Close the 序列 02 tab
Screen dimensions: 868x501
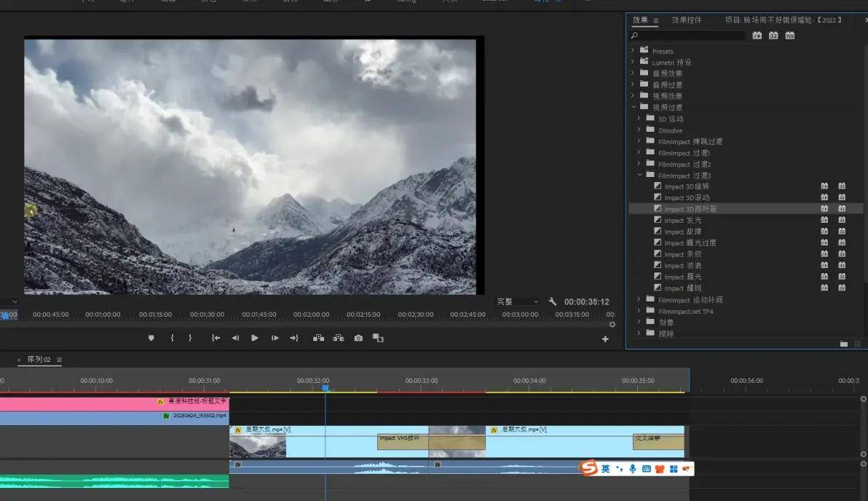coord(19,360)
